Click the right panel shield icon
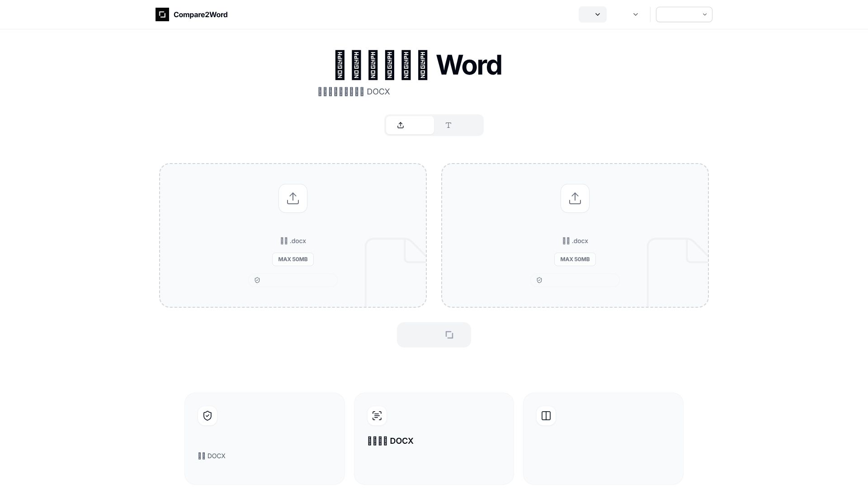 [x=539, y=280]
